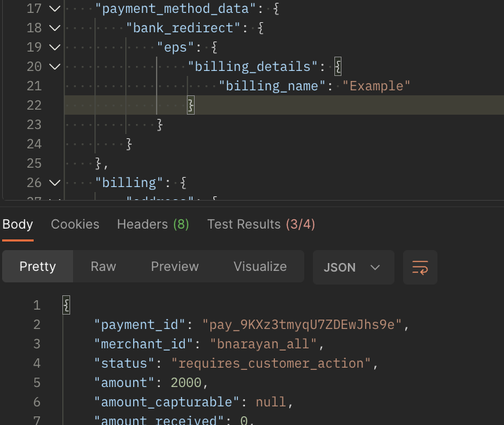Click line number 23 in request editor

(x=34, y=125)
